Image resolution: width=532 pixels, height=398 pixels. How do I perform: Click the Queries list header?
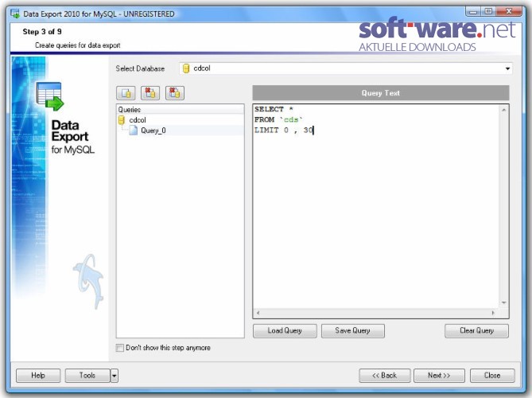point(181,110)
